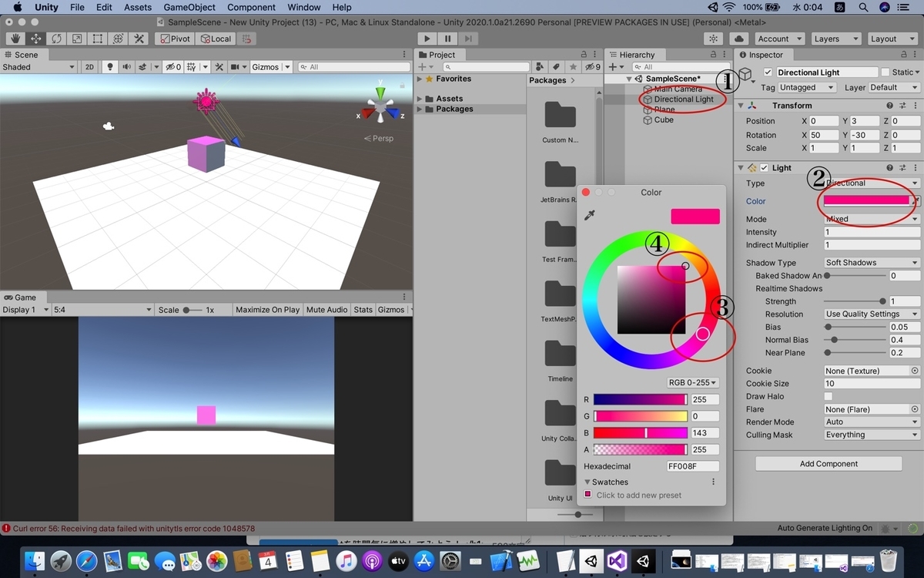This screenshot has height=578, width=924.
Task: Open cloud services icon
Action: 739,39
